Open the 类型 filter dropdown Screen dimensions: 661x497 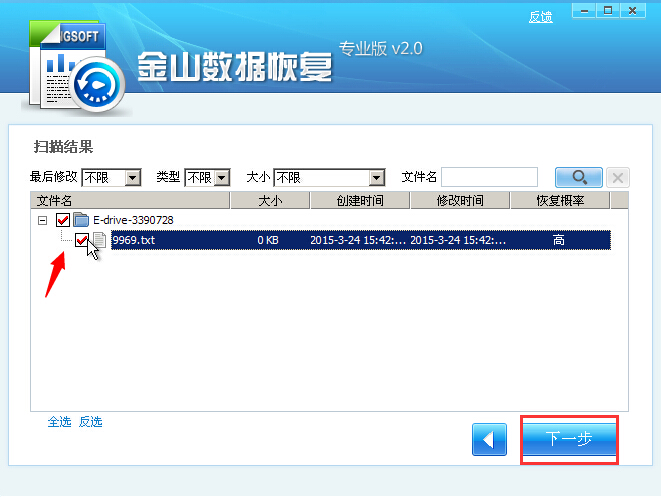point(207,177)
